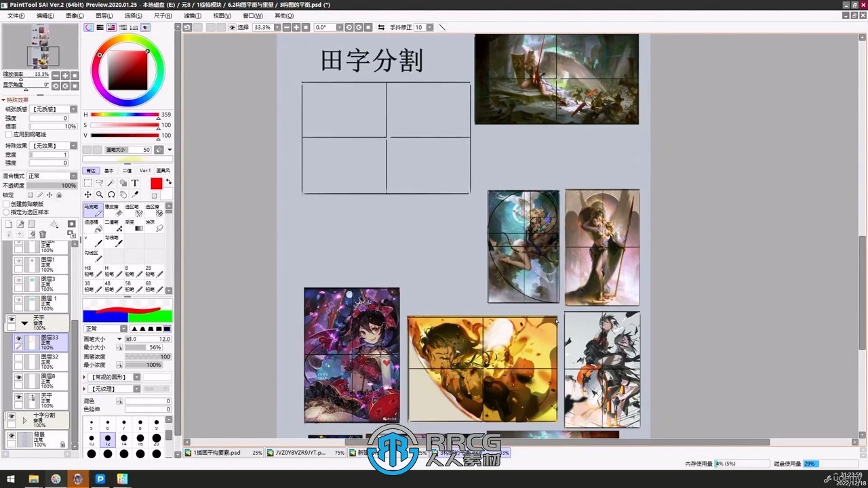Viewport: 868px width, 488px height.
Task: Select the text tool
Action: click(135, 183)
